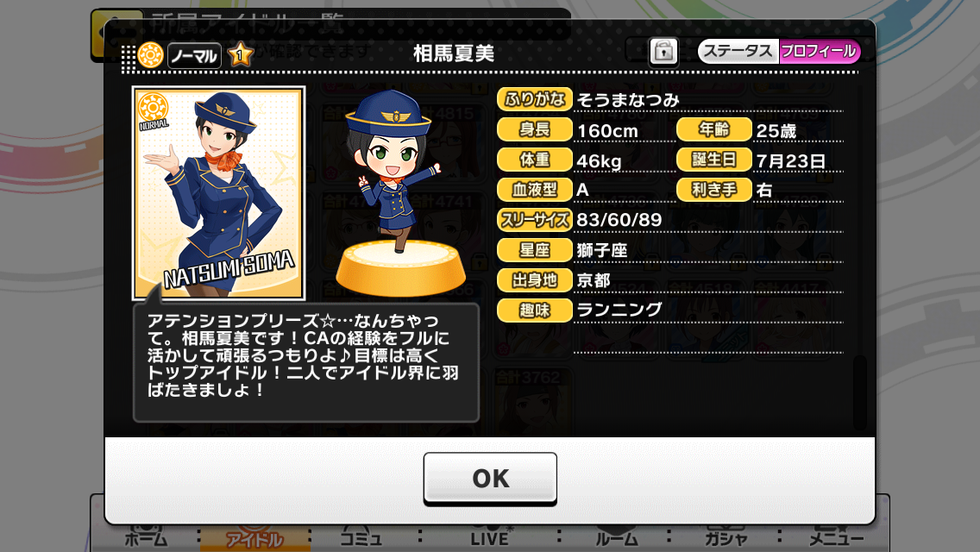Switch to the ステータス tab

pyautogui.click(x=738, y=51)
